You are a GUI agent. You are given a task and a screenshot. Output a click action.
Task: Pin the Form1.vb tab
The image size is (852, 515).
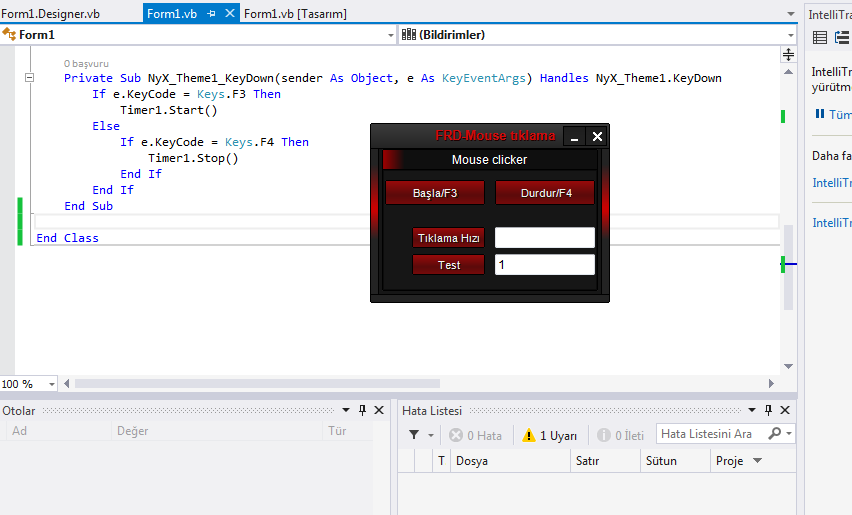(x=212, y=14)
